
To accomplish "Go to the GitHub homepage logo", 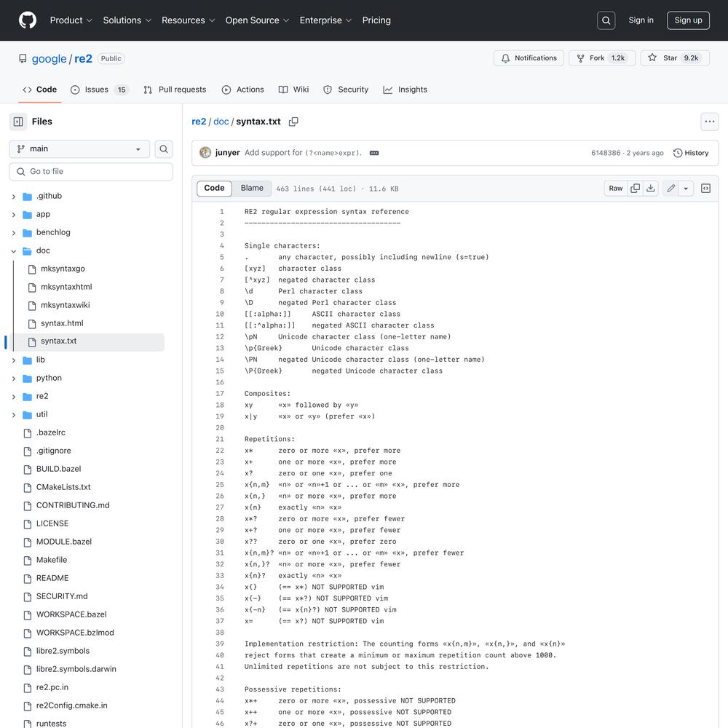I will tap(28, 20).
